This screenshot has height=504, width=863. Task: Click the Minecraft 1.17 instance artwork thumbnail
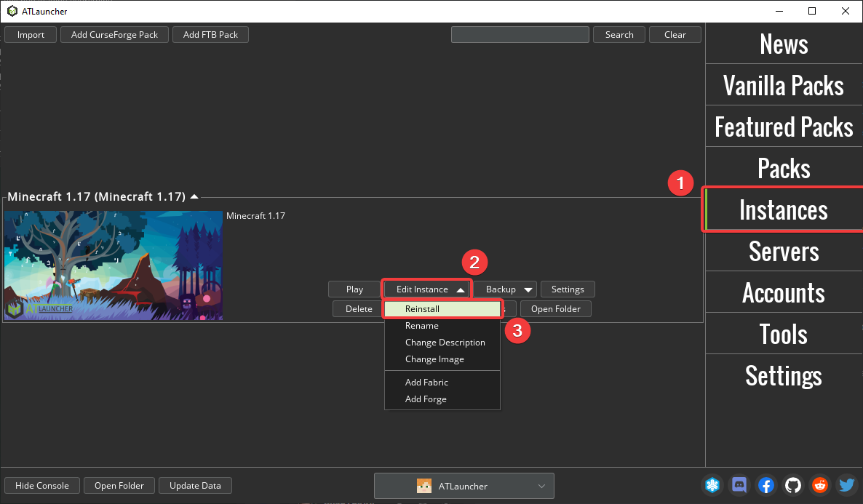tap(114, 265)
